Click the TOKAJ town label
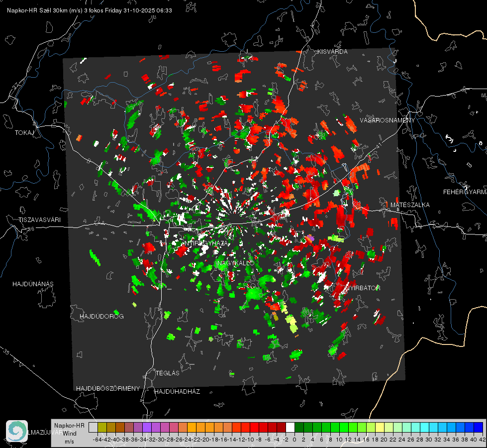Screen dimensions: 487x448 [24, 133]
